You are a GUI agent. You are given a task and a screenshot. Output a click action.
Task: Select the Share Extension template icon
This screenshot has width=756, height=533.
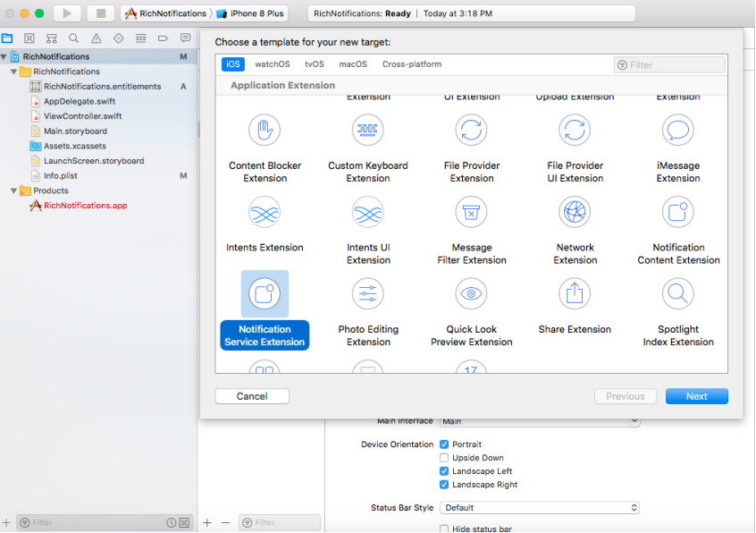(575, 293)
